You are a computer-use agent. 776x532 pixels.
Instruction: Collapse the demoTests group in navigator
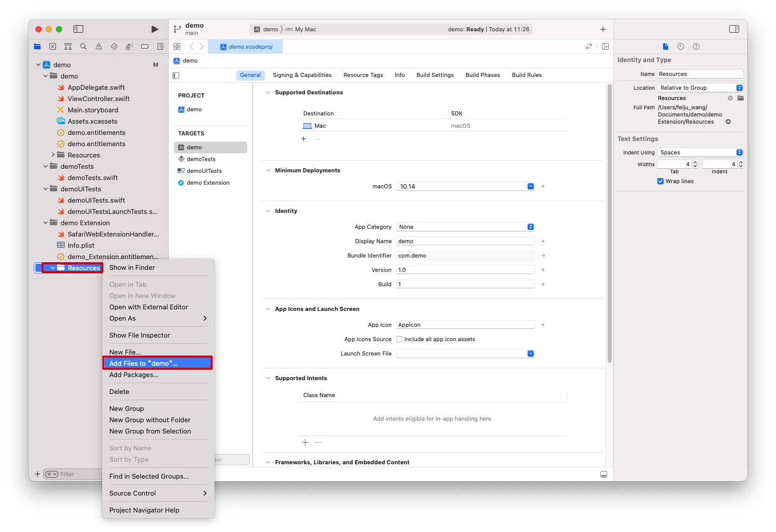tap(46, 166)
